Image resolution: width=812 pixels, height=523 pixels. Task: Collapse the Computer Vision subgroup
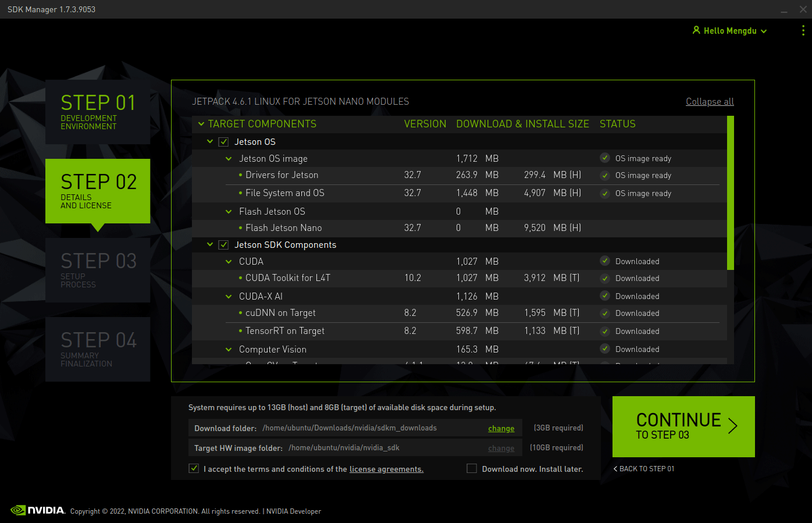pos(229,349)
